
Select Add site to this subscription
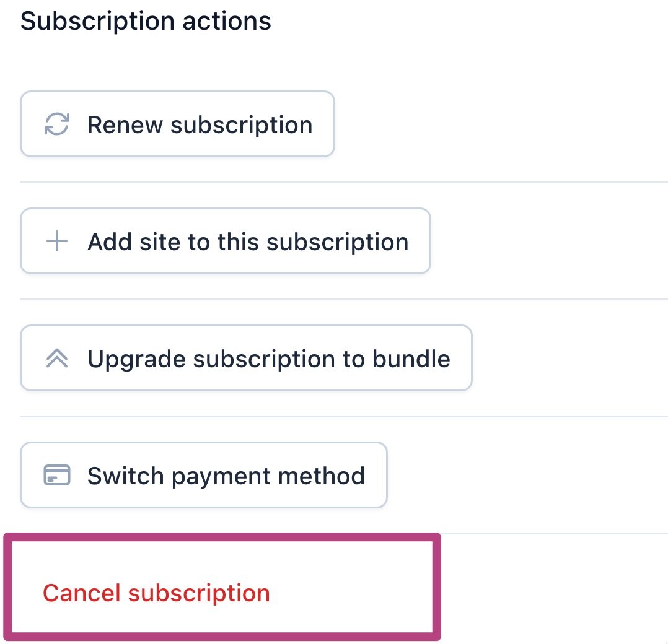pos(225,241)
